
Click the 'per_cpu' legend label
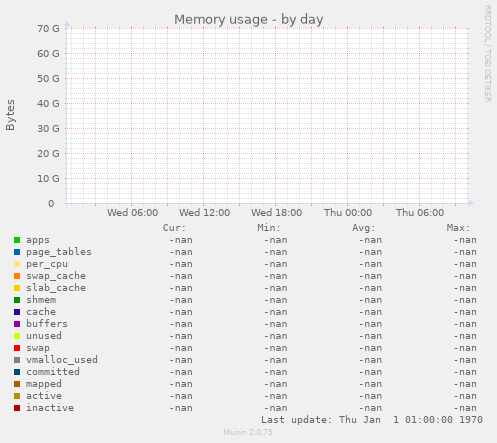pyautogui.click(x=47, y=264)
